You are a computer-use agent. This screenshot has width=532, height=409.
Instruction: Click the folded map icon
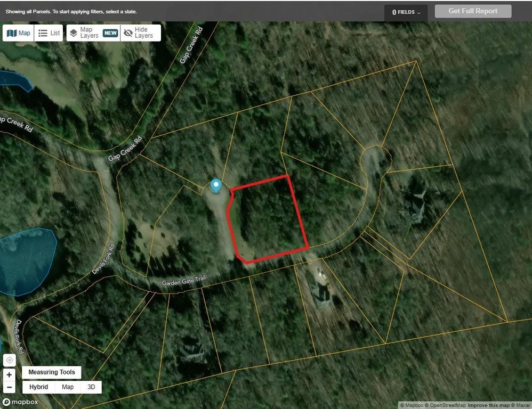(x=12, y=33)
